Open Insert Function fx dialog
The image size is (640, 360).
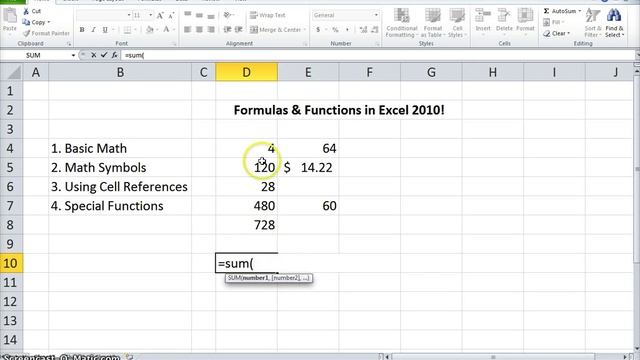pyautogui.click(x=114, y=55)
